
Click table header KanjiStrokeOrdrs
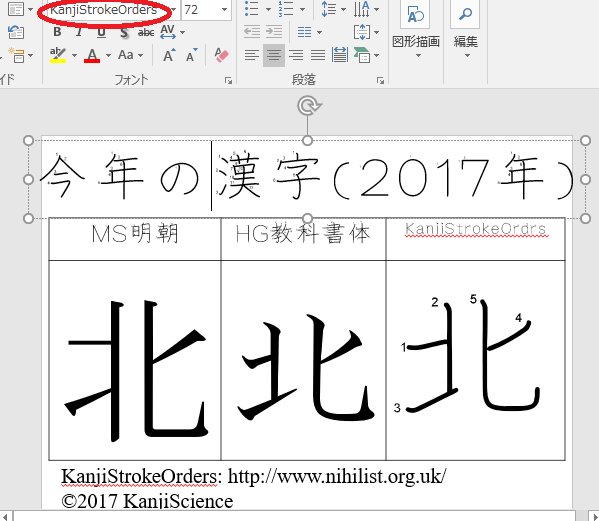(476, 229)
